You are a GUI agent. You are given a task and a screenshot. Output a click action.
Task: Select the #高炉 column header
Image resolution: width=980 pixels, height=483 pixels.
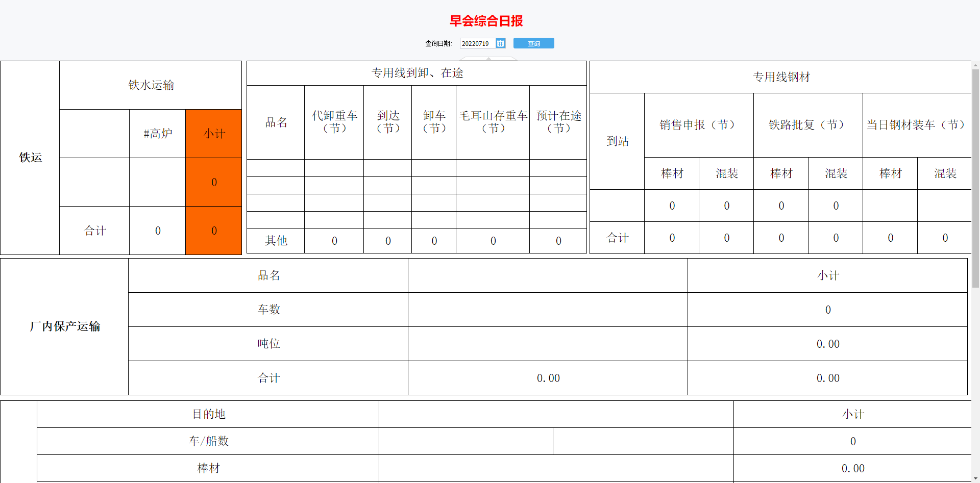[x=157, y=134]
